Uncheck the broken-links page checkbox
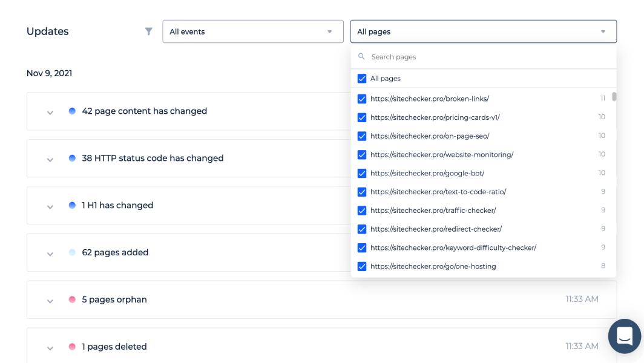Viewport: 644px width, 363px height. [x=362, y=99]
